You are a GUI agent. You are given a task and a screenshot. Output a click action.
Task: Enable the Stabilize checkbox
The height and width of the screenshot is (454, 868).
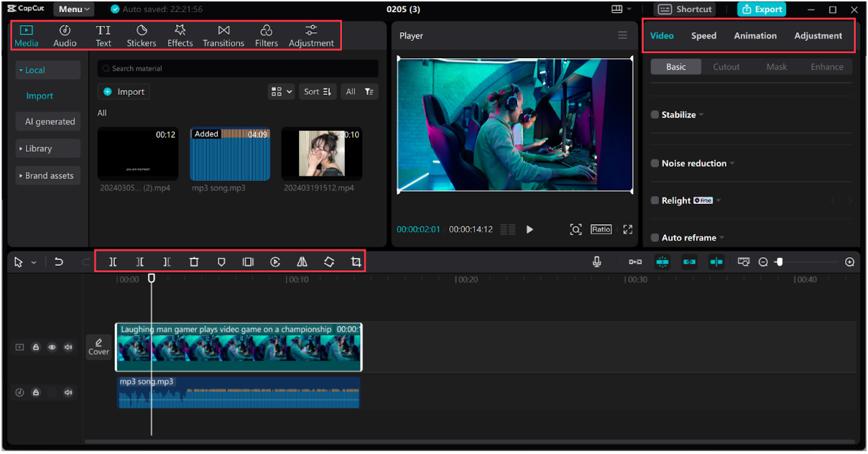coord(655,115)
